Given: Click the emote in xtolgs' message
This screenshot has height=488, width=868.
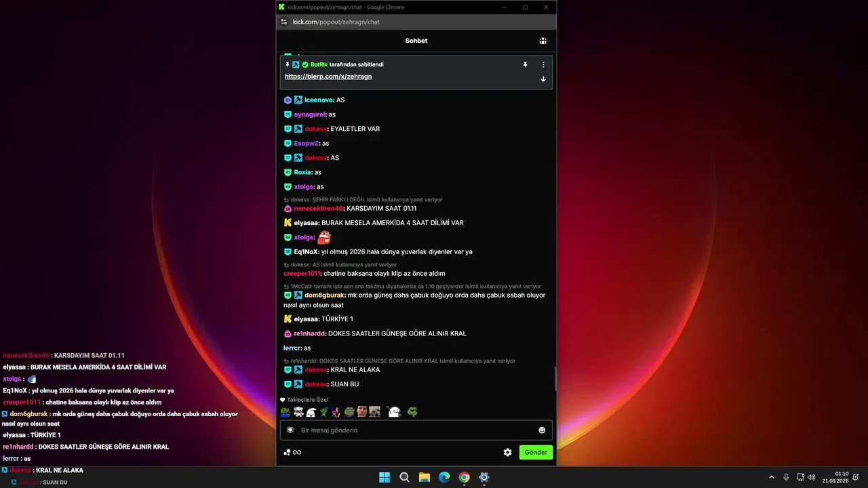Looking at the screenshot, I should pos(324,237).
